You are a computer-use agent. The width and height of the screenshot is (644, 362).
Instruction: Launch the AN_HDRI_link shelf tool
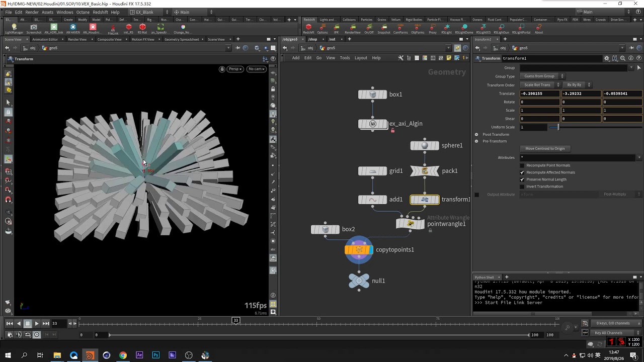(x=53, y=28)
